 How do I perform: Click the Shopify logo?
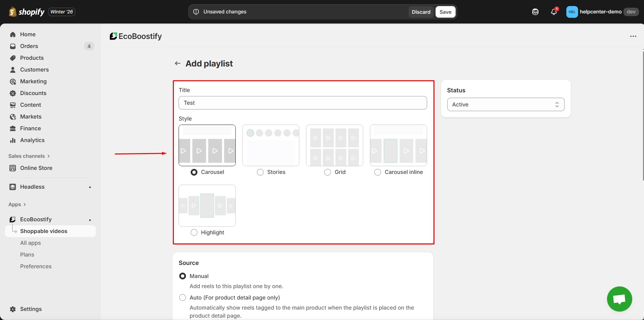pyautogui.click(x=27, y=12)
